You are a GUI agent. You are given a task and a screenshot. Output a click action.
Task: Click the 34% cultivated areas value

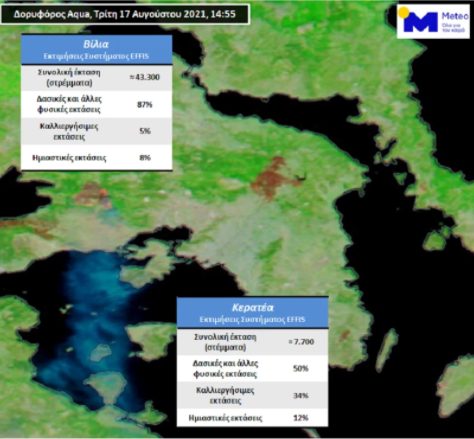[301, 396]
